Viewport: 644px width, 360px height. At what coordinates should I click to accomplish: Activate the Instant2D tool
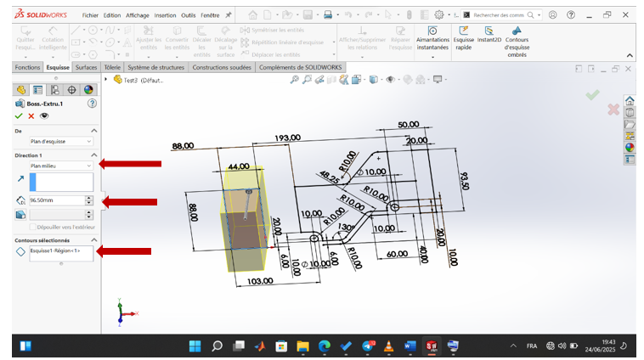click(x=489, y=32)
